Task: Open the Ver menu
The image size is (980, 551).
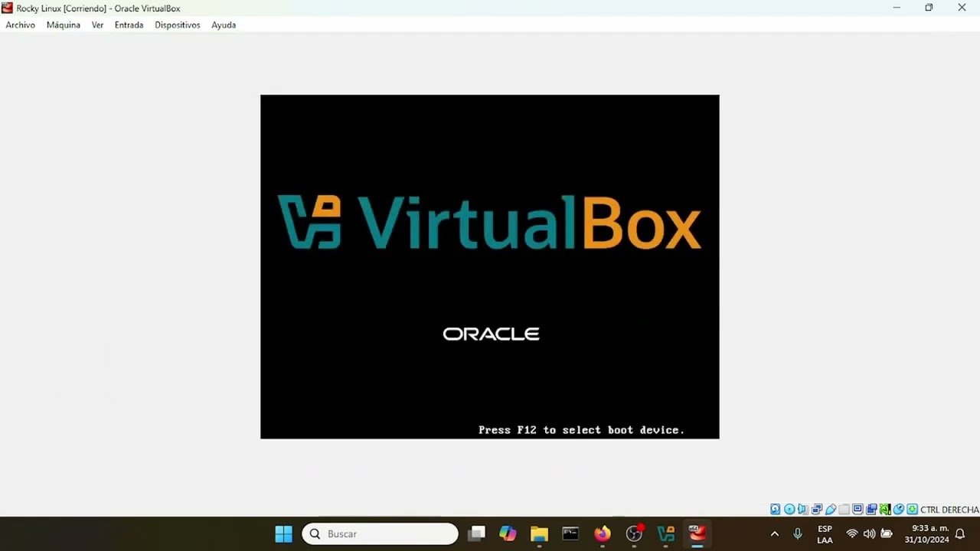Action: [97, 24]
